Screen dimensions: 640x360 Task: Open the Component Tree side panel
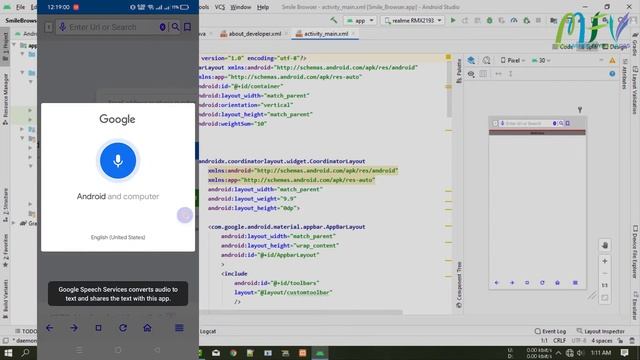pyautogui.click(x=459, y=285)
